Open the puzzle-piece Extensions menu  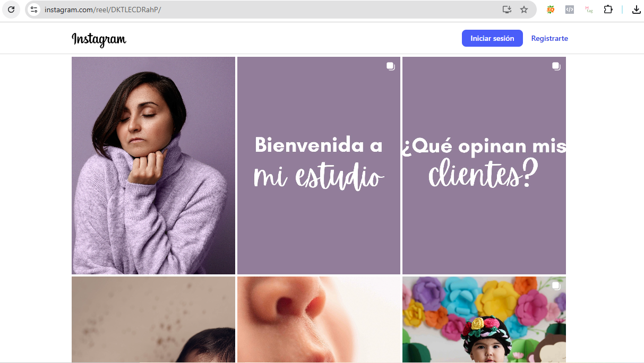point(608,10)
